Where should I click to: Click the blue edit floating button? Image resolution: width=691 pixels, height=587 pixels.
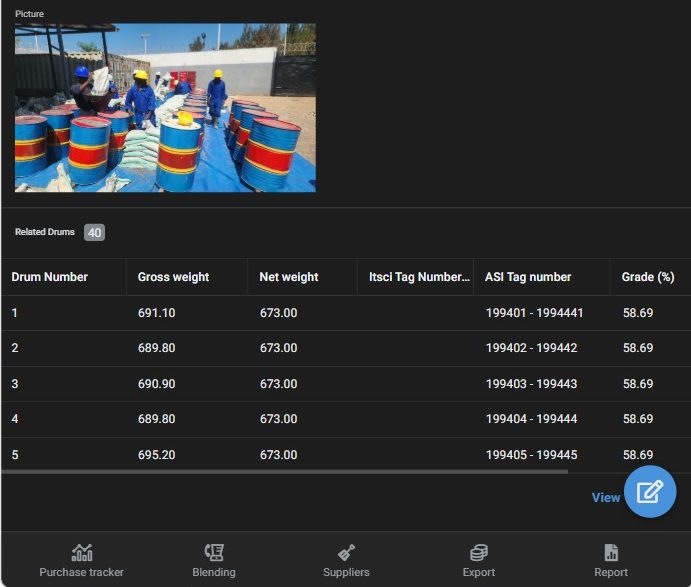click(650, 491)
